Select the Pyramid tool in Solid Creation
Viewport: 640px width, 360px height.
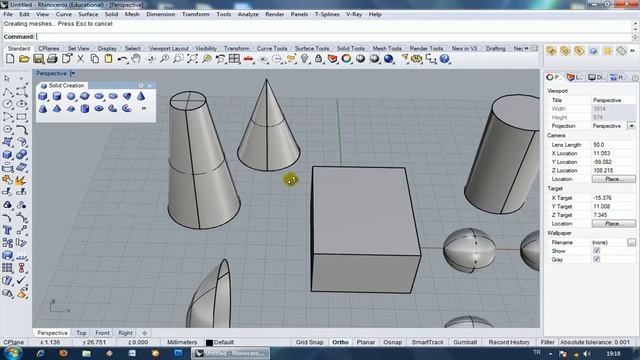57,109
